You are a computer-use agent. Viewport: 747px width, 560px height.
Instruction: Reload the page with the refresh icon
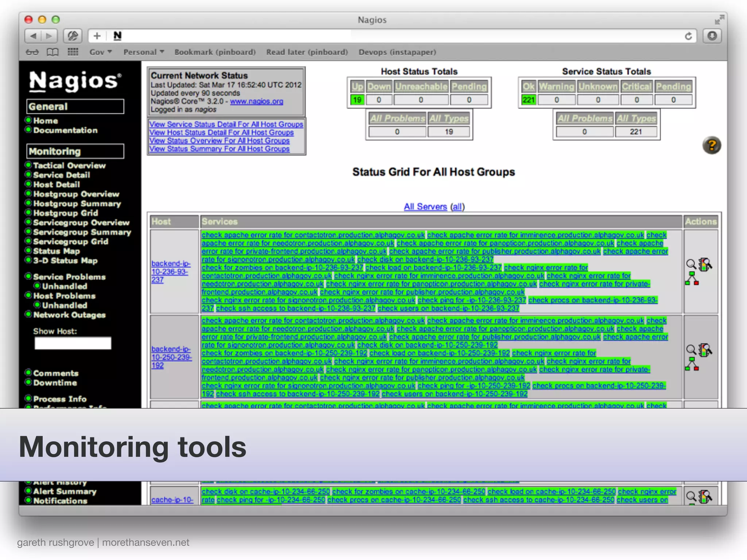click(688, 36)
